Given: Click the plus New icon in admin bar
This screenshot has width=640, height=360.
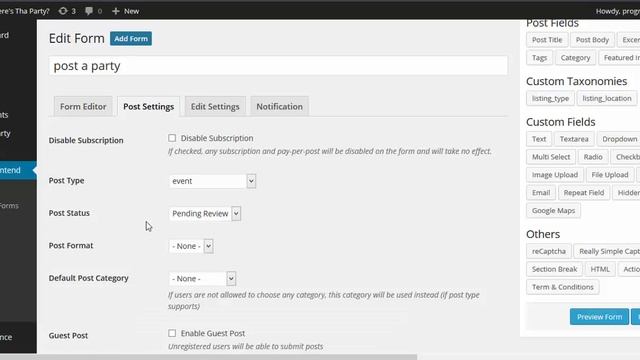Looking at the screenshot, I should point(116,11).
